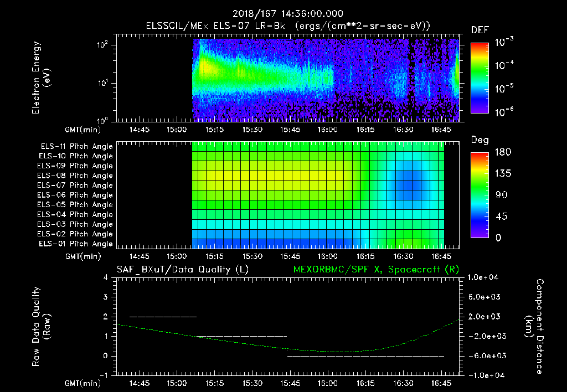Click the white data quality line at level 2
The width and height of the screenshot is (567, 392).
coord(163,317)
